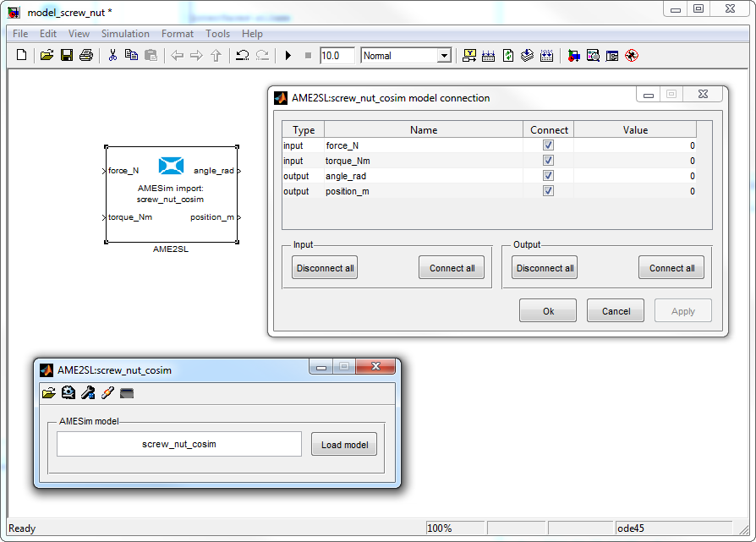
Task: Stop simulation with the square stop icon
Action: (308, 56)
